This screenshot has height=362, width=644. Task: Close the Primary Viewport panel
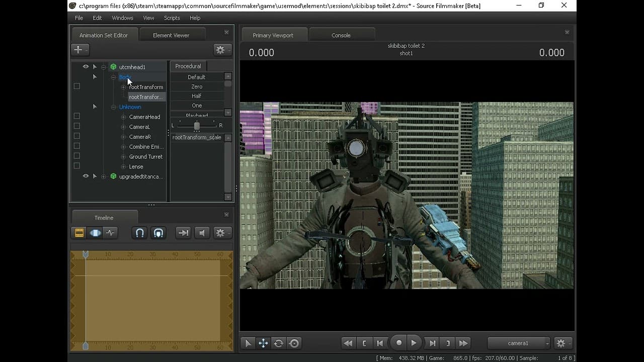(x=567, y=32)
